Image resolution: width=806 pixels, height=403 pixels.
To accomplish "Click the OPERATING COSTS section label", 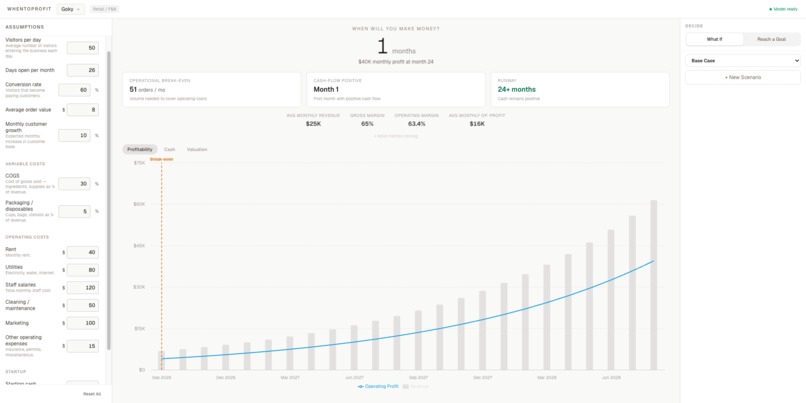I will [x=27, y=237].
